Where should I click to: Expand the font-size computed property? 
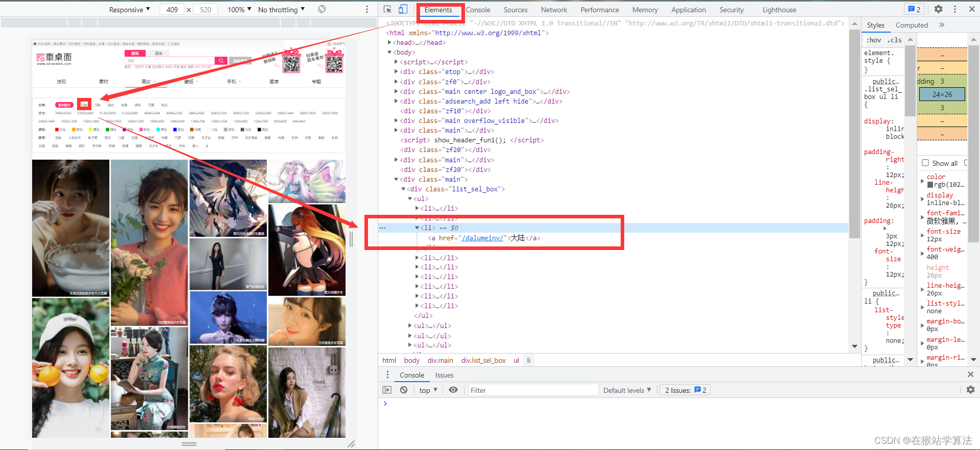pyautogui.click(x=922, y=235)
